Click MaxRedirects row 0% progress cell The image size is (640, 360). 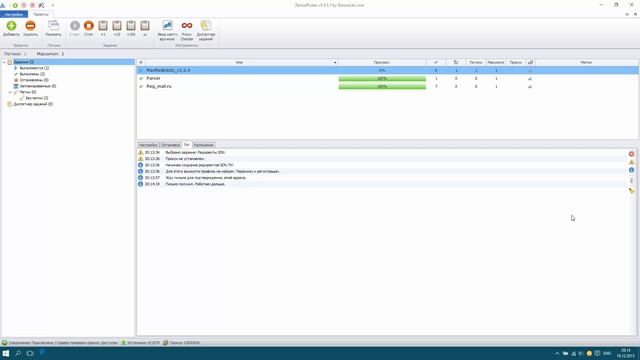[x=382, y=70]
